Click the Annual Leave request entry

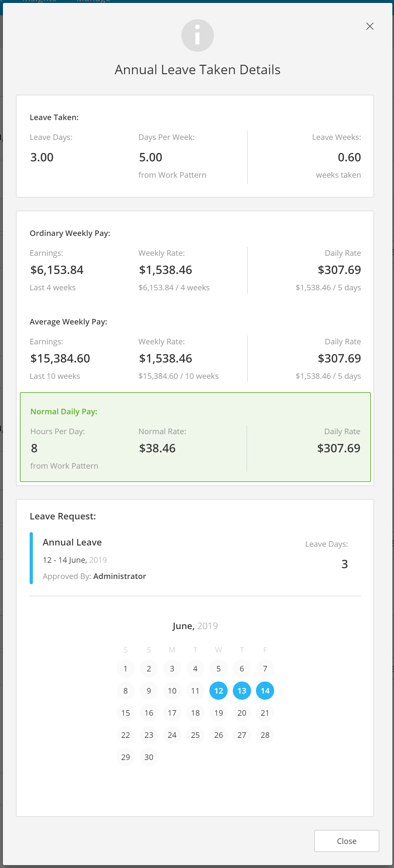(72, 542)
